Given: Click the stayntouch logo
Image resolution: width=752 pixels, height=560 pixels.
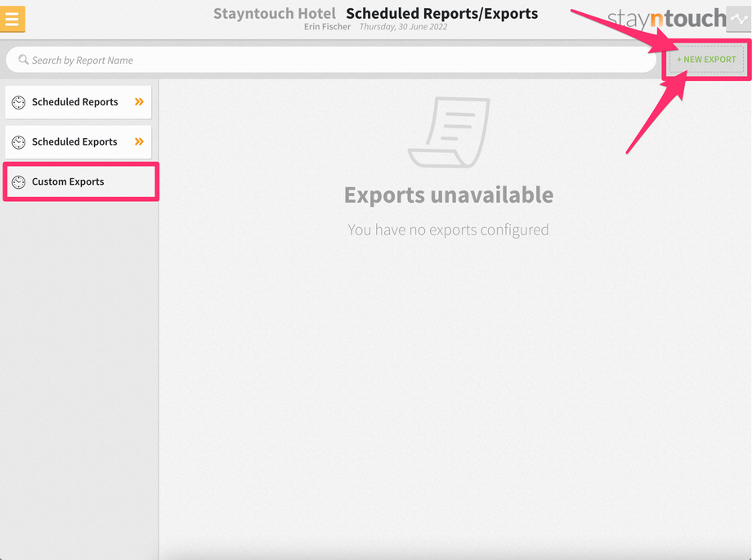Looking at the screenshot, I should tap(667, 18).
